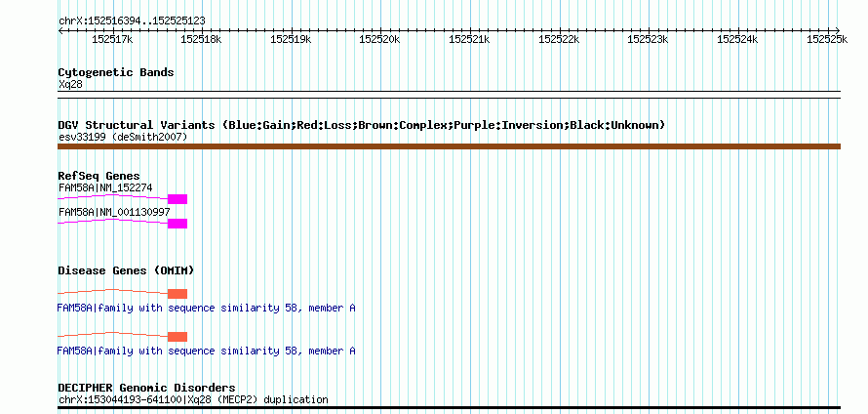Viewport: 868px width, 414px height.
Task: Open the lower FAM58A family with sequence similarity link
Action: tap(206, 351)
